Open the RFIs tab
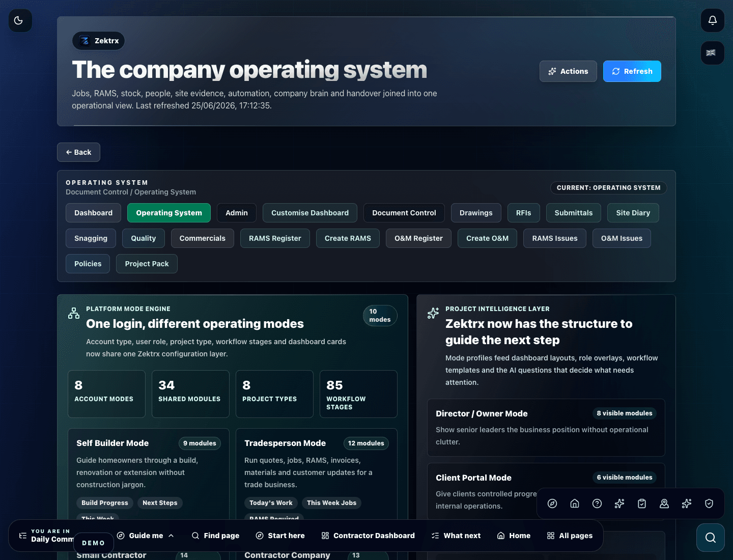 click(523, 213)
